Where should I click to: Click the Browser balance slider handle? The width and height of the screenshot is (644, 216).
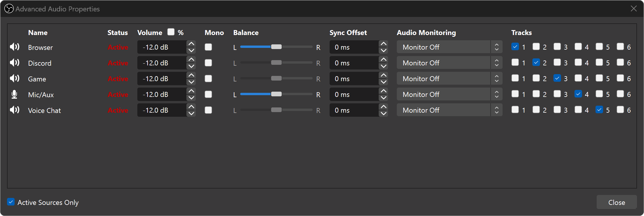(x=276, y=47)
